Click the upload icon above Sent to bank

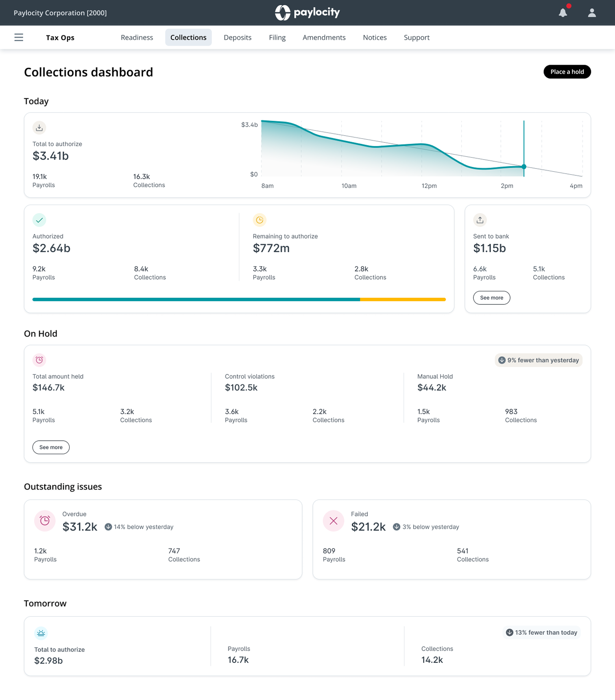point(480,220)
